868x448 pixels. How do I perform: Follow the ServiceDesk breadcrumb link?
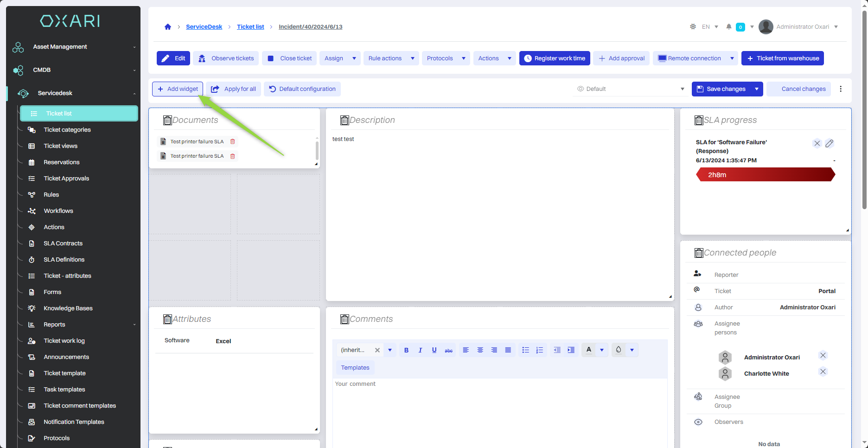pyautogui.click(x=204, y=27)
